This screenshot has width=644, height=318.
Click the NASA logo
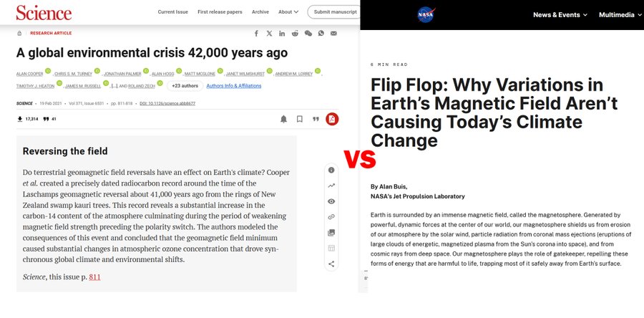coord(426,14)
